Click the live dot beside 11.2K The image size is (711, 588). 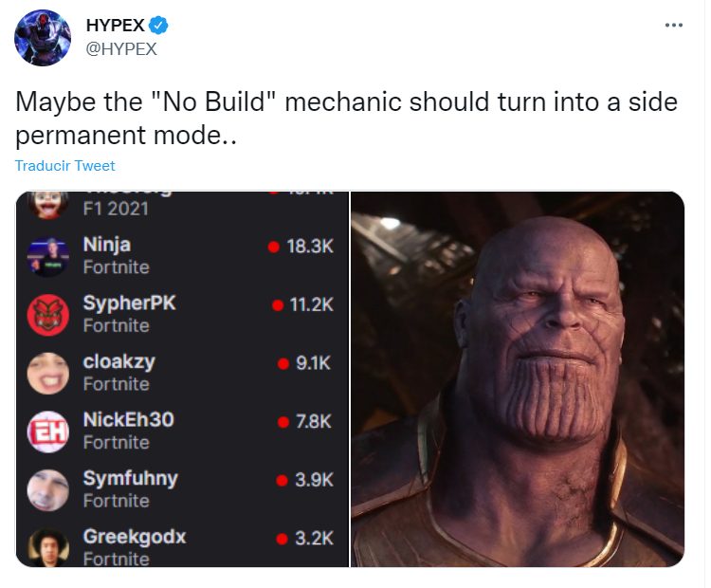click(x=278, y=304)
